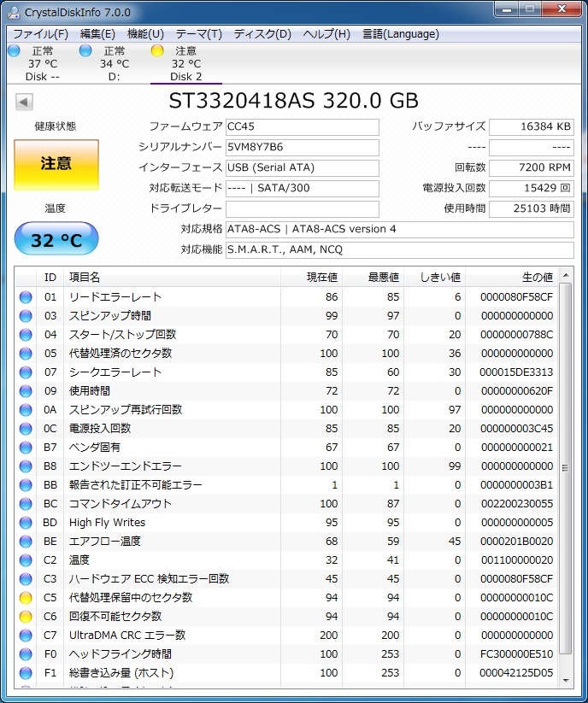Screen dimensions: 588x703
Task: Click status orb for attribute 03 スピンアップ時間
Action: click(26, 316)
